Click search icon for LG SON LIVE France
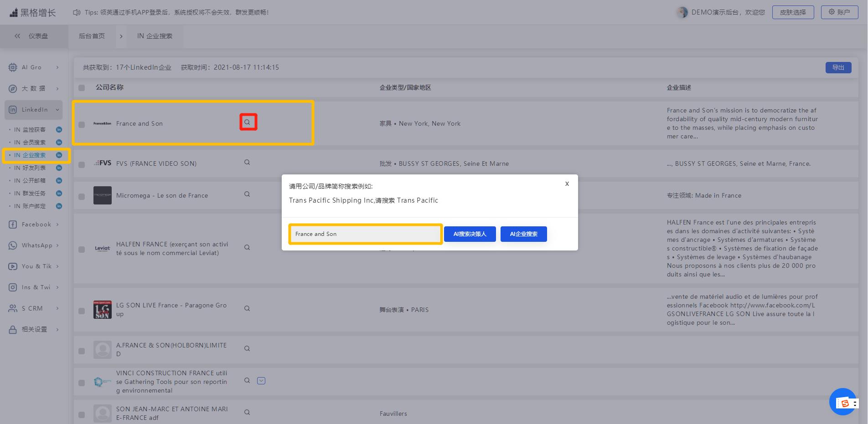The height and width of the screenshot is (424, 868). 247,308
